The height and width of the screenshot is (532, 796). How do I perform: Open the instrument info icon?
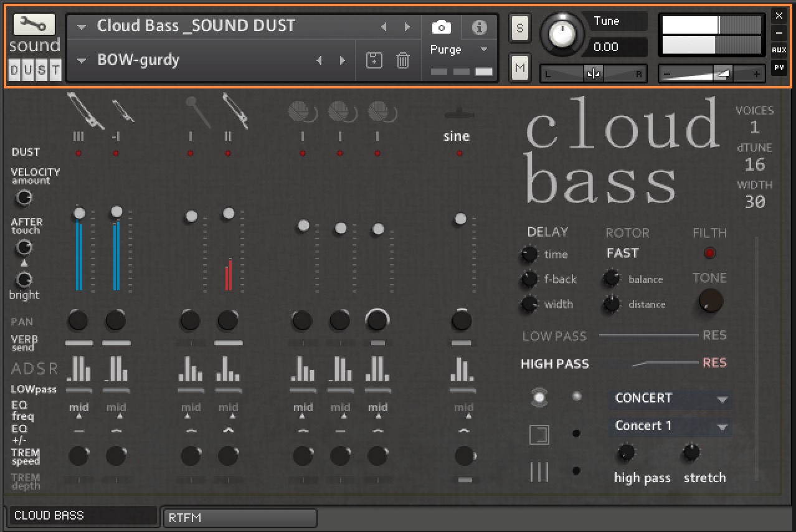(x=479, y=27)
